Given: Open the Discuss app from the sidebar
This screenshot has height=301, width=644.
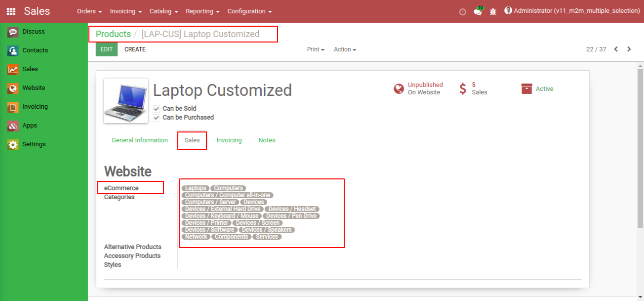Looking at the screenshot, I should pos(30,31).
